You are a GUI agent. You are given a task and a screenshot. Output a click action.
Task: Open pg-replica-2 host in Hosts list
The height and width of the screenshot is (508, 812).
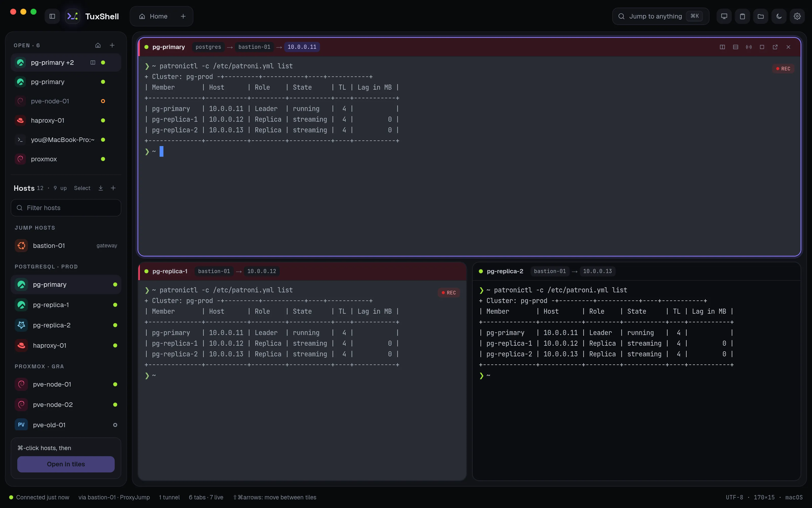click(x=66, y=325)
